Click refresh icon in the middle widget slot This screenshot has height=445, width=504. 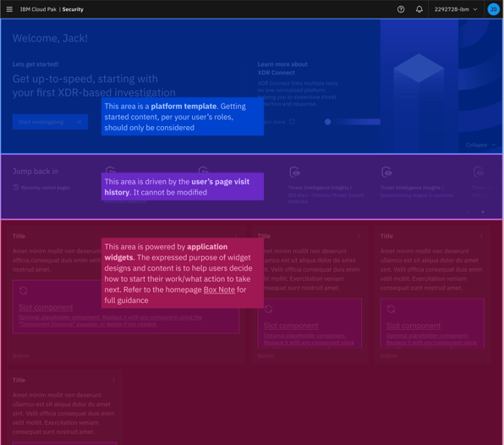pyautogui.click(x=268, y=310)
